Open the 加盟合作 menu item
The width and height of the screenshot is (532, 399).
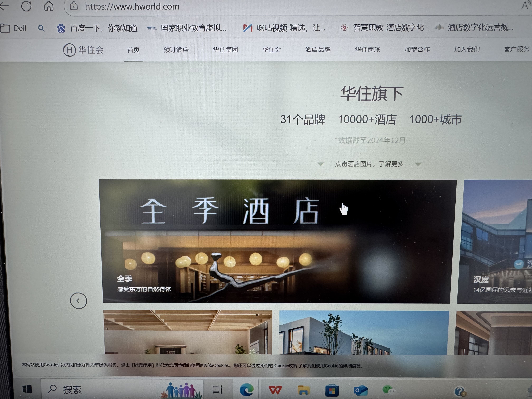(x=417, y=49)
